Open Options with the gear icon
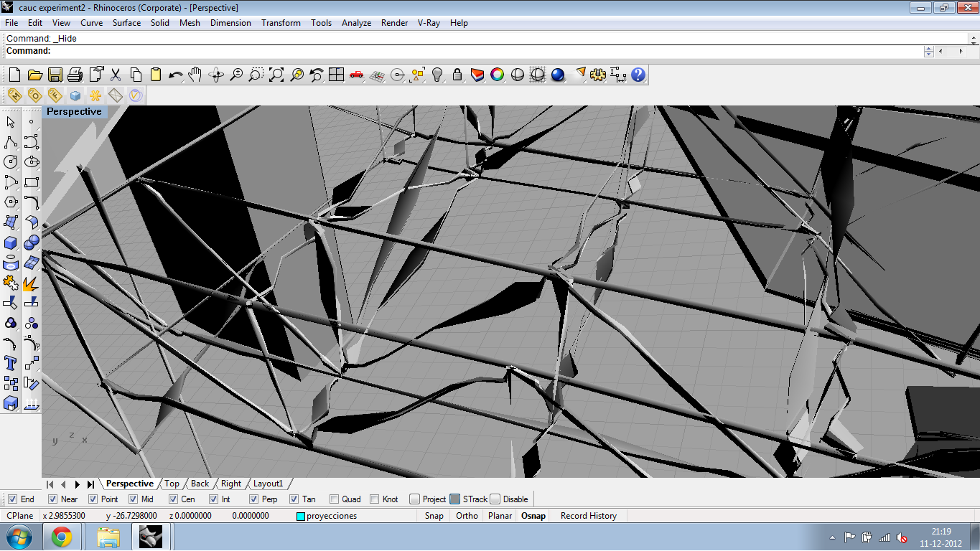980x551 pixels. coord(598,75)
